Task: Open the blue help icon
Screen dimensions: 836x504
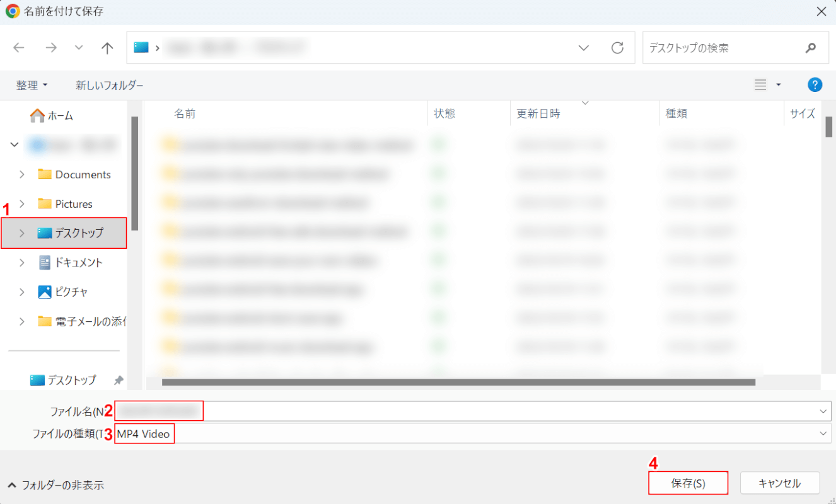Action: [815, 84]
